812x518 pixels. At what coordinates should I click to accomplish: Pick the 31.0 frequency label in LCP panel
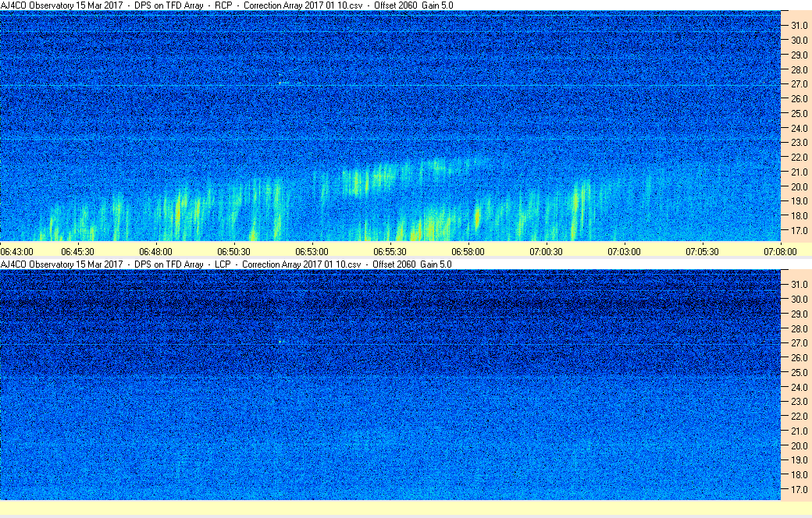click(x=799, y=285)
